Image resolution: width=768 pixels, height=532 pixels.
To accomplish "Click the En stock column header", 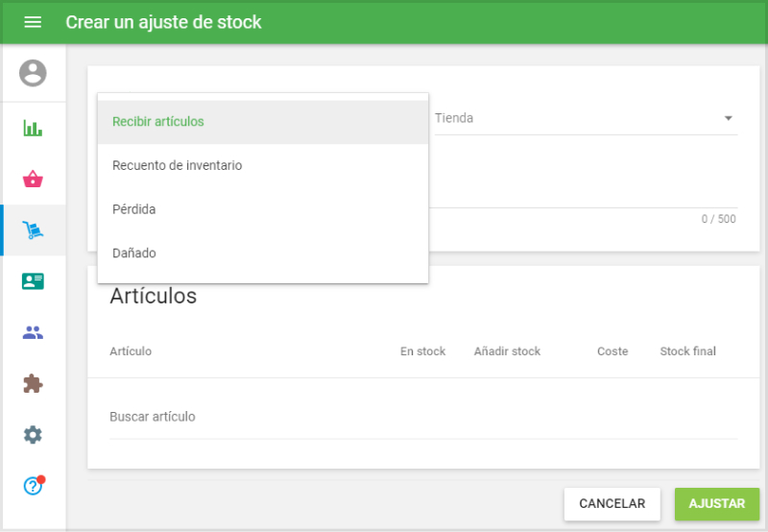I will point(422,351).
